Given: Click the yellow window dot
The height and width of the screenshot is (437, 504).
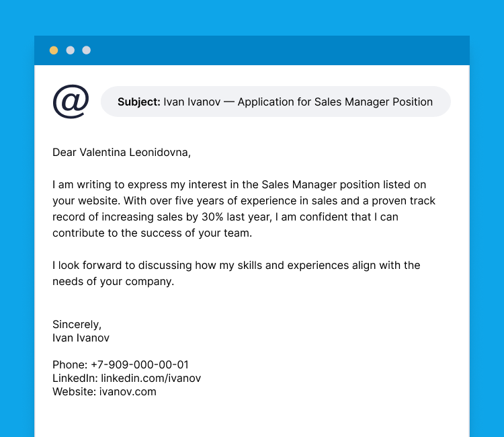Looking at the screenshot, I should click(54, 50).
